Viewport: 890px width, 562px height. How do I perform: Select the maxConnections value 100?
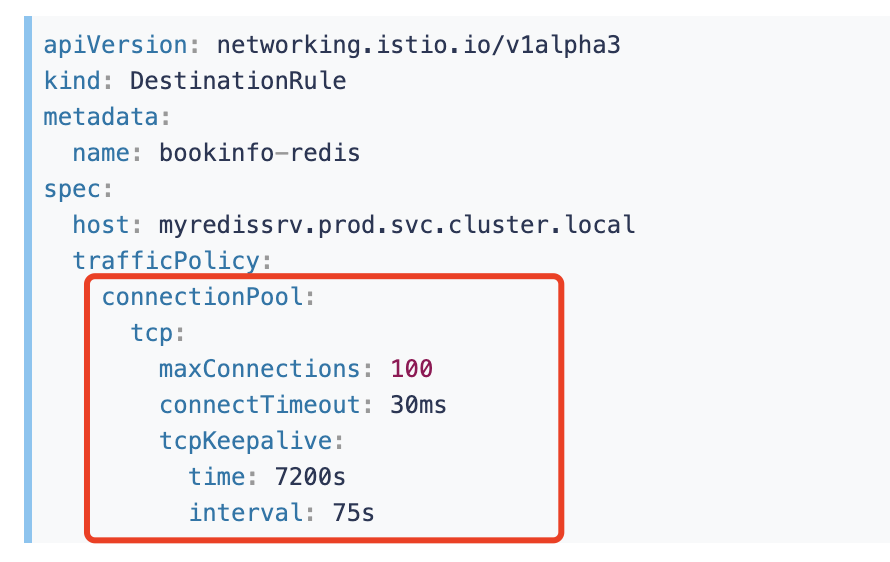(412, 369)
